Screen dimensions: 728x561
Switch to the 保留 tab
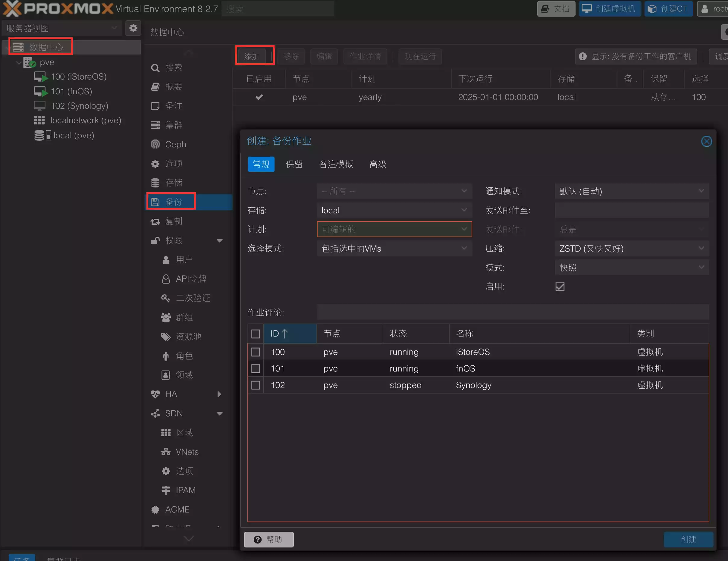point(294,164)
